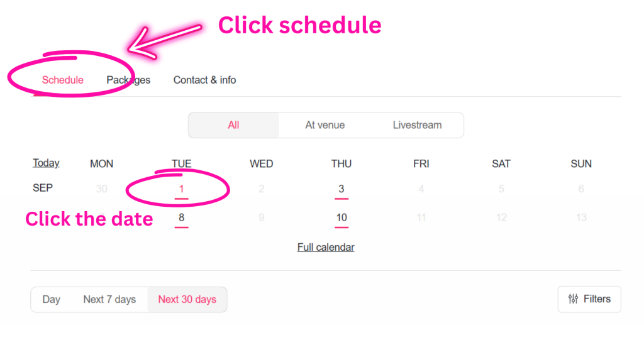Open the Filters button
644x362 pixels.
pyautogui.click(x=589, y=299)
